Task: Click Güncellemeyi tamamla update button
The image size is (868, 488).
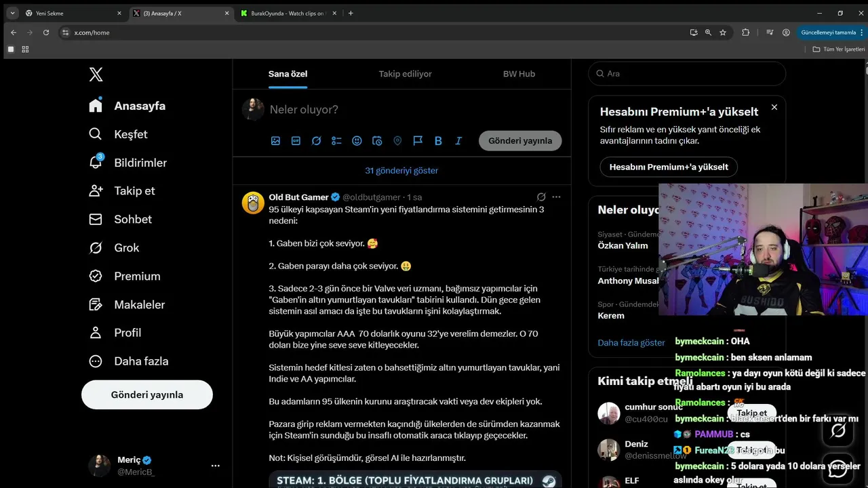Action: coord(829,33)
